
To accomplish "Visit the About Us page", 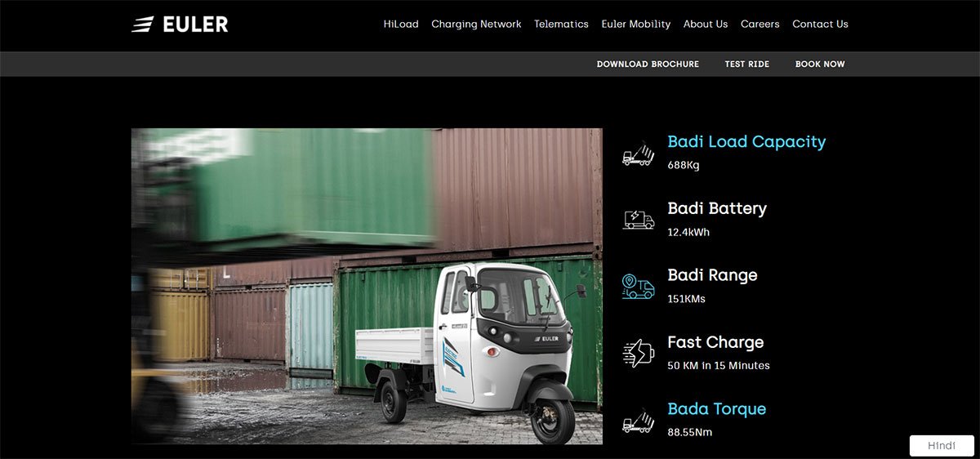I will pos(706,25).
